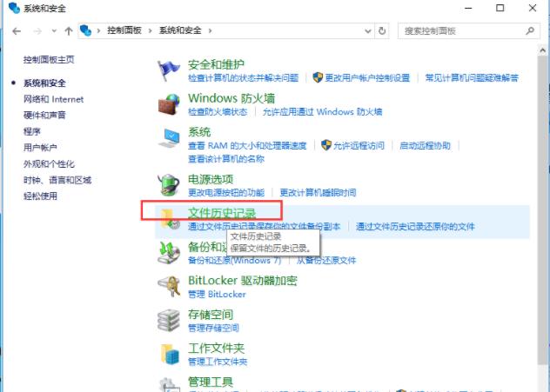Image resolution: width=550 pixels, height=392 pixels.
Task: Click 更改电源按钮的功能 link
Action: tap(226, 192)
